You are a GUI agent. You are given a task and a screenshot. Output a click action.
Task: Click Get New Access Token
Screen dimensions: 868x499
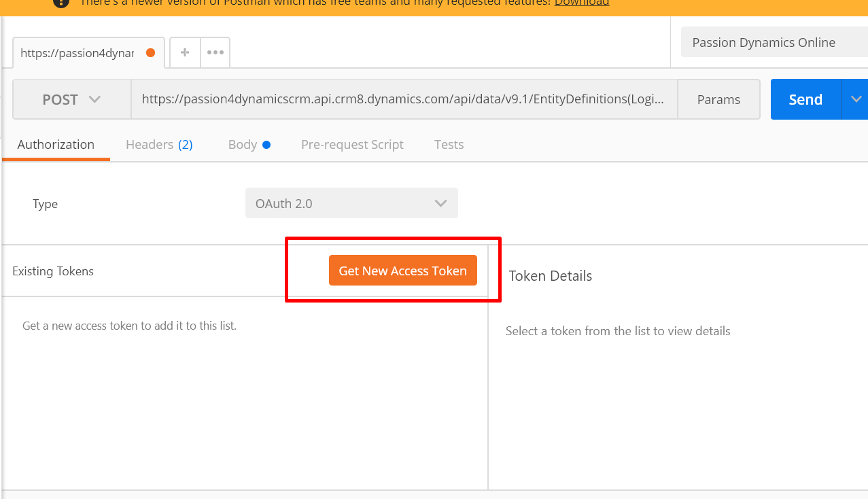[x=402, y=271]
